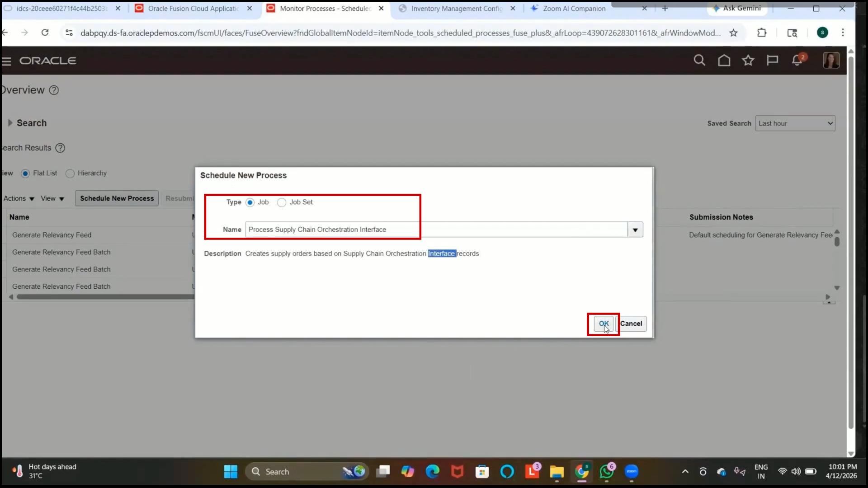Open the Actions menu
This screenshot has width=868, height=488.
19,198
